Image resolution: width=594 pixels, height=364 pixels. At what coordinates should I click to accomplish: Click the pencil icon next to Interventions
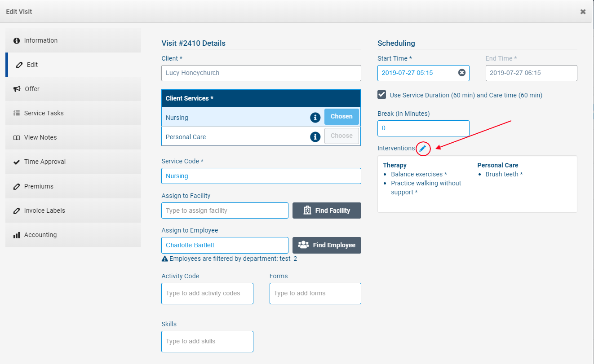pyautogui.click(x=423, y=149)
